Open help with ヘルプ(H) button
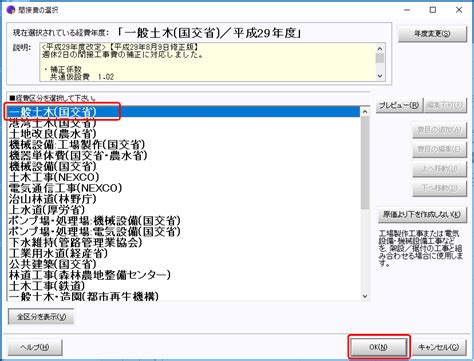The image size is (474, 361). 35,347
